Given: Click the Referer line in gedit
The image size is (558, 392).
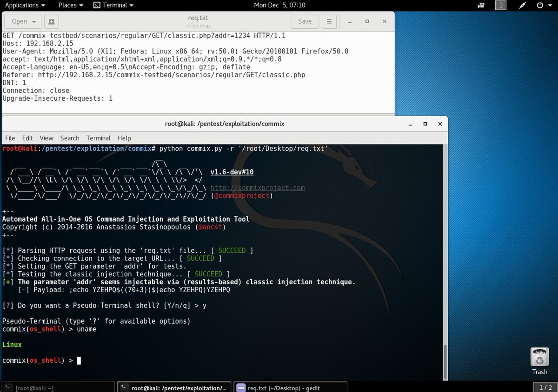Looking at the screenshot, I should (x=153, y=75).
